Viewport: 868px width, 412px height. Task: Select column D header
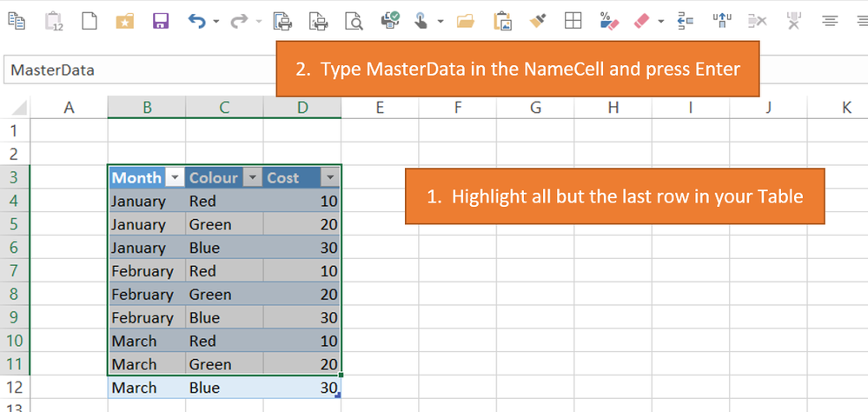pos(302,108)
